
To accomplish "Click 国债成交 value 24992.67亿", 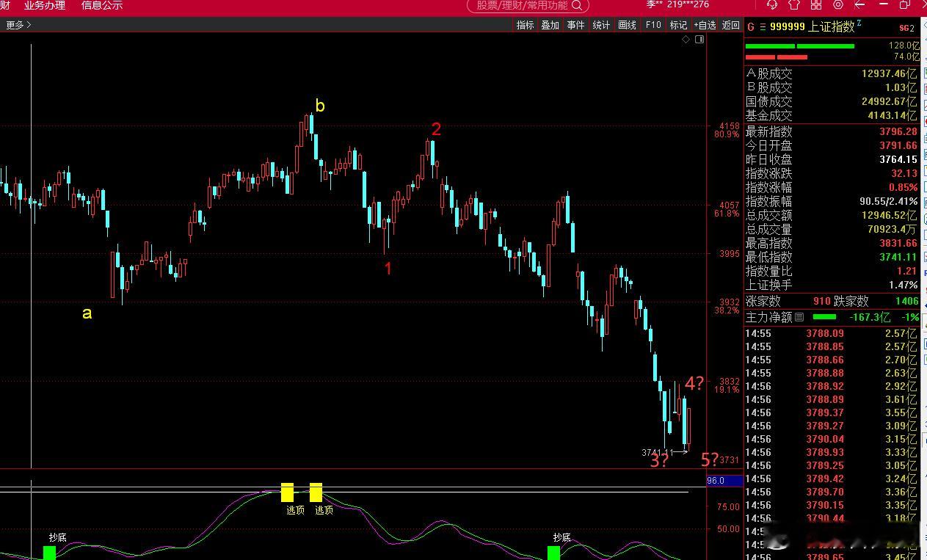I will pos(890,101).
